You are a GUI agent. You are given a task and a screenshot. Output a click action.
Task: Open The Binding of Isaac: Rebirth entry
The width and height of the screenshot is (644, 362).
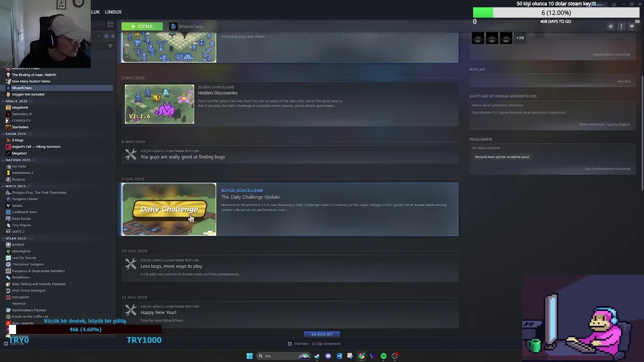(34, 75)
